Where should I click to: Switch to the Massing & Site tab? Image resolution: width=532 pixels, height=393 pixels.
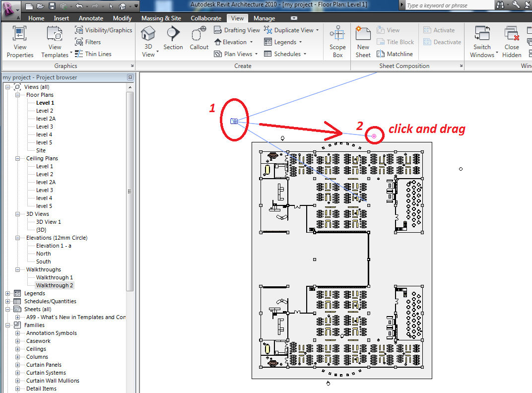(x=161, y=18)
